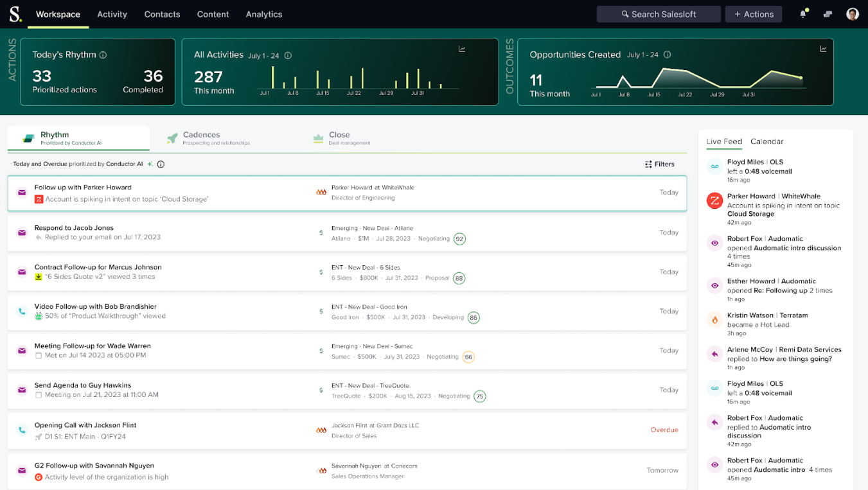Screen dimensions: 868x490
Task: Click the Search Salesloft field
Action: point(659,14)
